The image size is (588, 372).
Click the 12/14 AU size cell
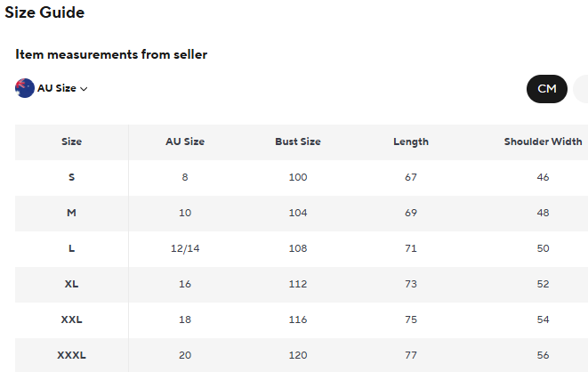tap(185, 248)
